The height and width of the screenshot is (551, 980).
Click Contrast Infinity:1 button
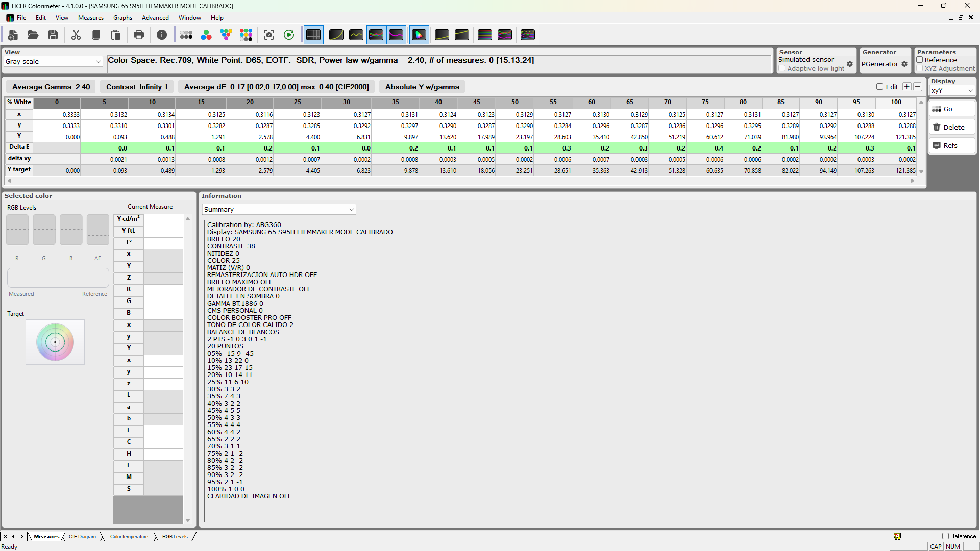tap(137, 87)
